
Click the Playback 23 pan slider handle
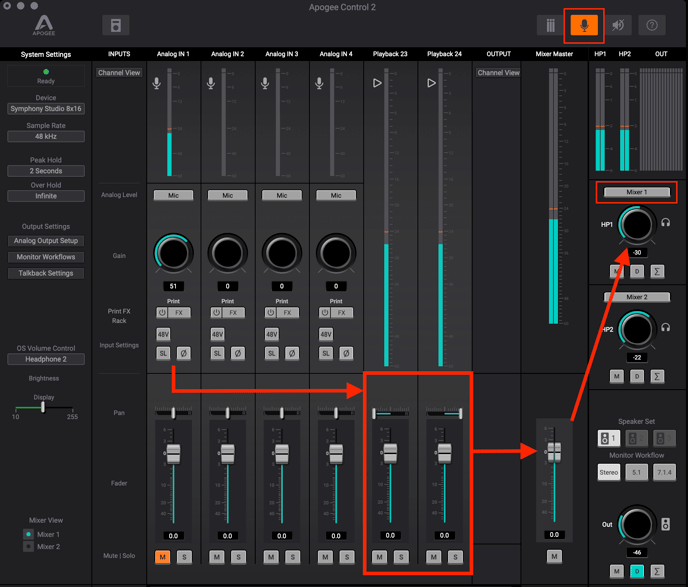(374, 413)
